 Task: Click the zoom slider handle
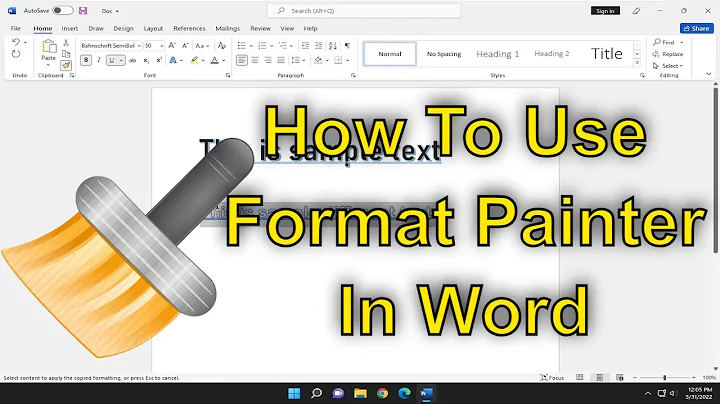(664, 377)
